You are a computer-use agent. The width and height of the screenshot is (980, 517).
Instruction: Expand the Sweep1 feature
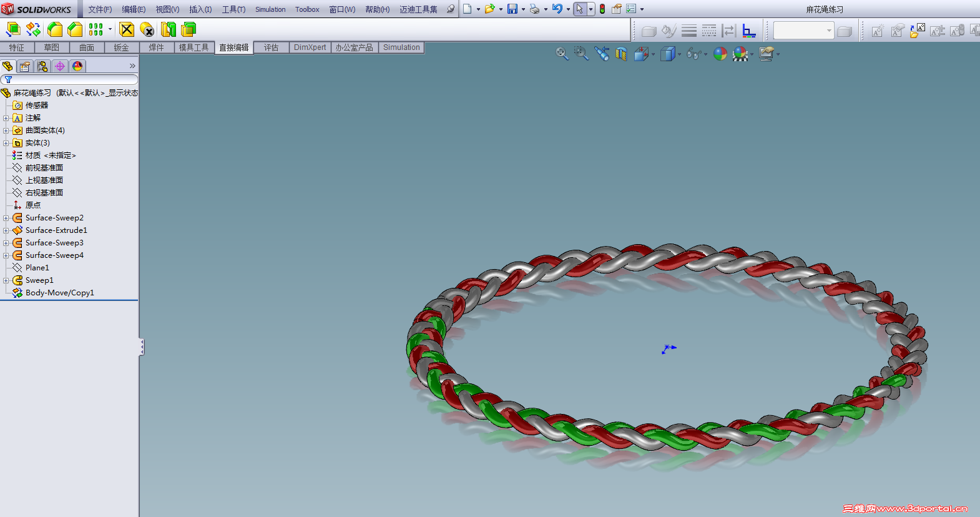(6, 280)
